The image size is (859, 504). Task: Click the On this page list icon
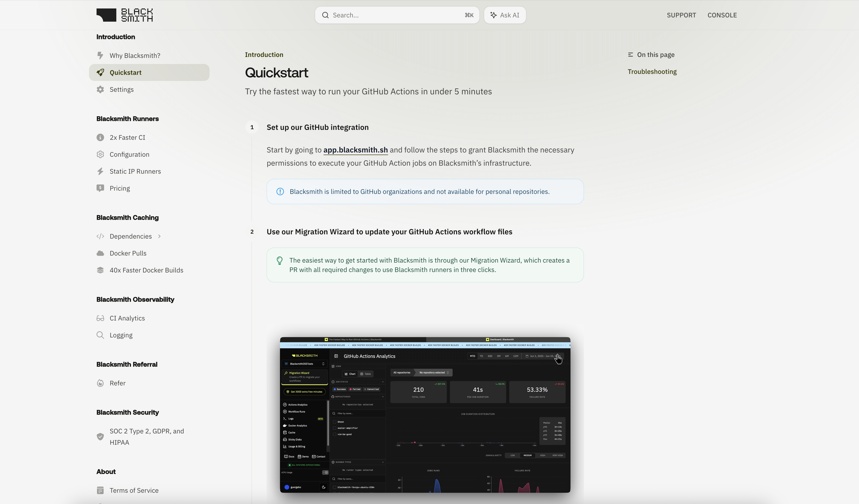631,55
